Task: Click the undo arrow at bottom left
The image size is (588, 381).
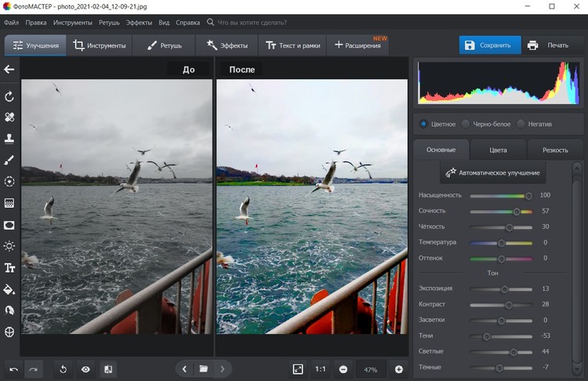Action: 13,368
